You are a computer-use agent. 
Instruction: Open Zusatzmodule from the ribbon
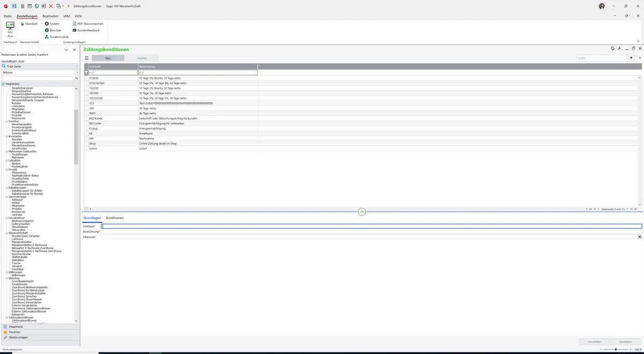(56, 36)
